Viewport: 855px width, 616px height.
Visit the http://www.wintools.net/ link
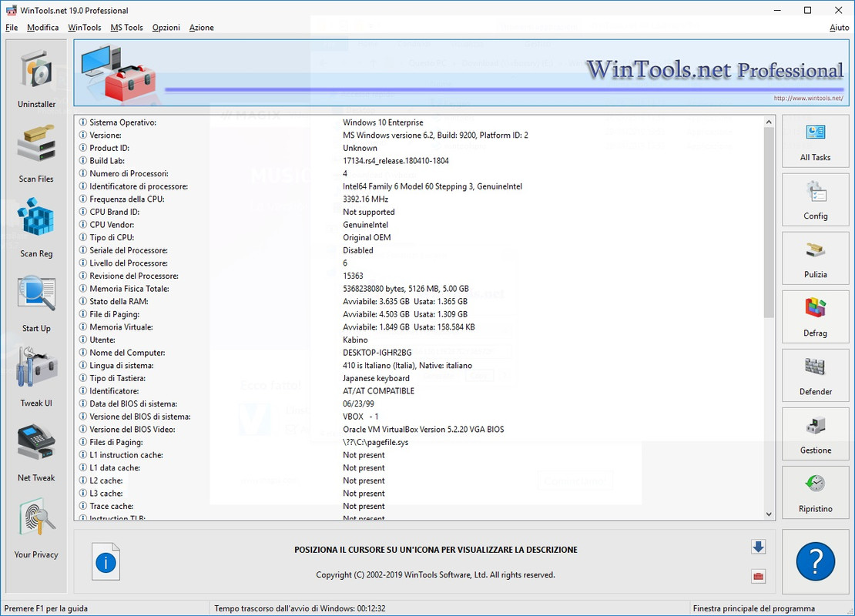point(808,98)
